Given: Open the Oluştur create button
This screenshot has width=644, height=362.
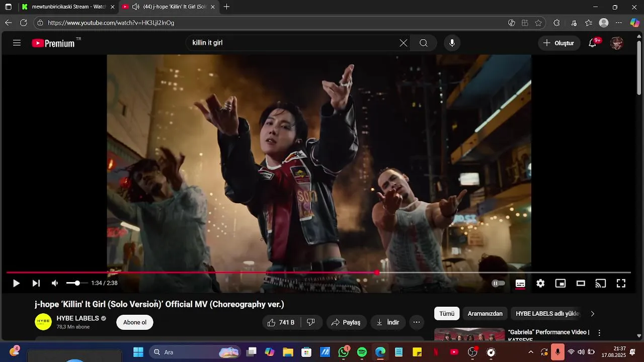Looking at the screenshot, I should [558, 43].
